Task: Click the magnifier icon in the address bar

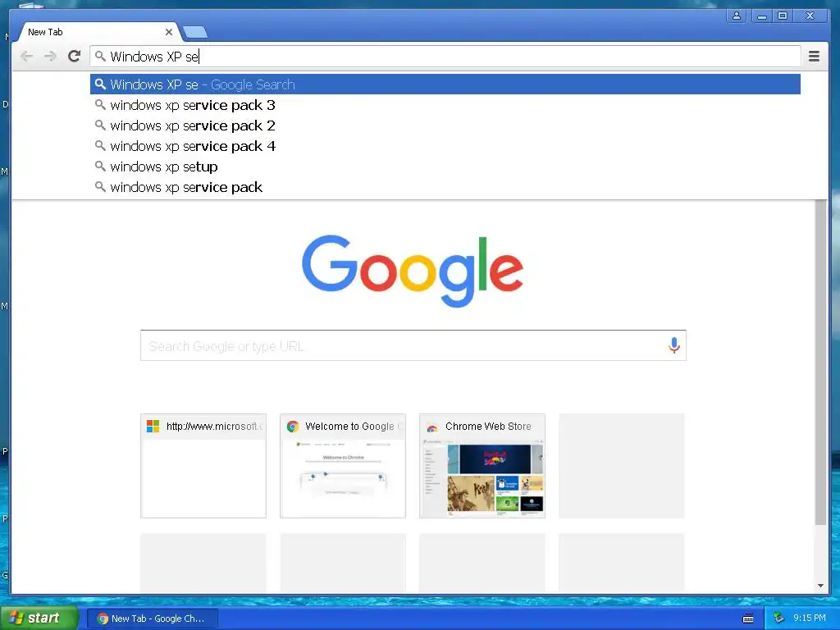Action: 100,56
